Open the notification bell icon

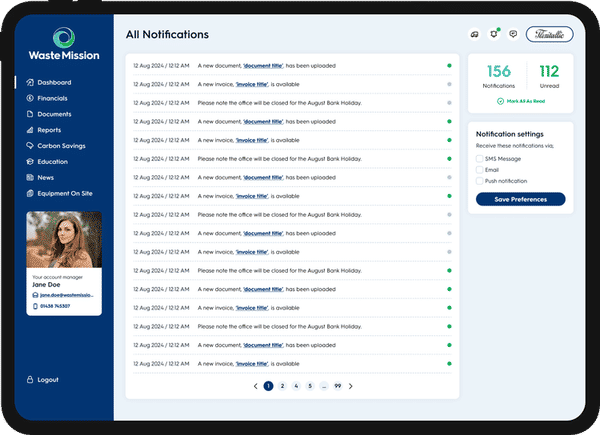pyautogui.click(x=494, y=34)
